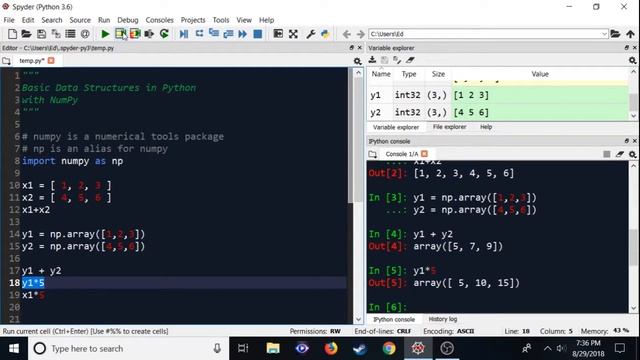640x360 pixels.
Task: Clear console with eraser icon
Action: pos(620,154)
